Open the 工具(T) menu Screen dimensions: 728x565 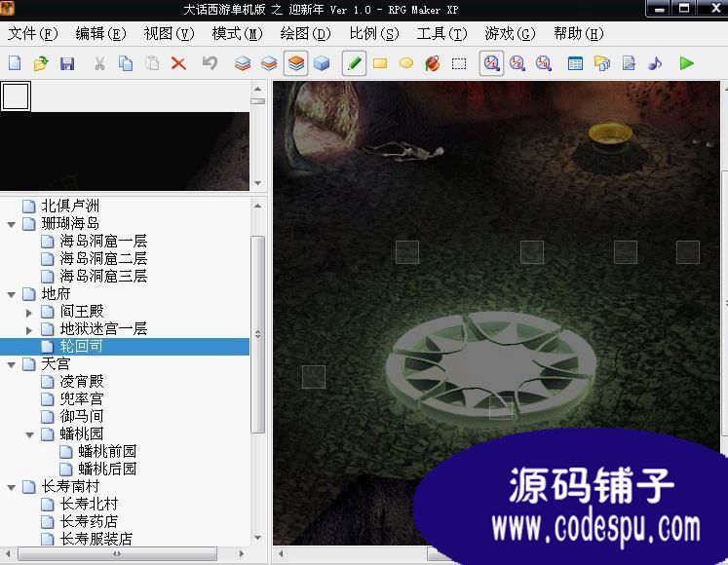click(441, 33)
